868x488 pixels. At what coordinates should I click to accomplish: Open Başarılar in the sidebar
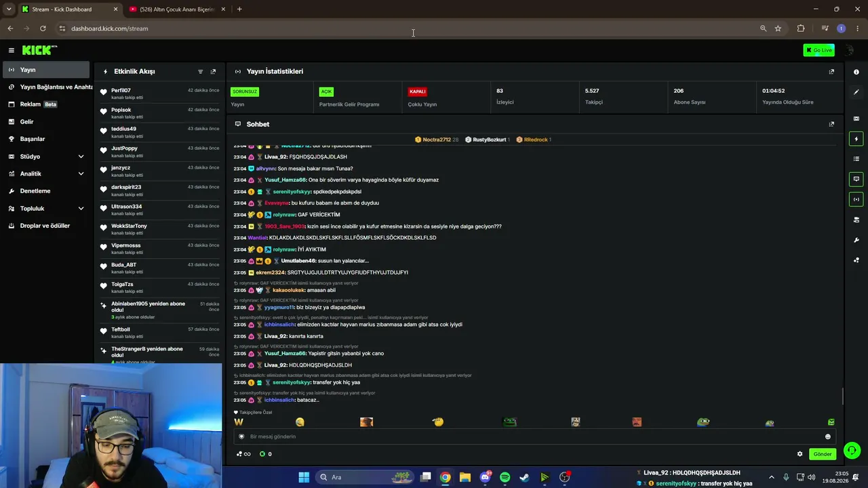(45, 139)
